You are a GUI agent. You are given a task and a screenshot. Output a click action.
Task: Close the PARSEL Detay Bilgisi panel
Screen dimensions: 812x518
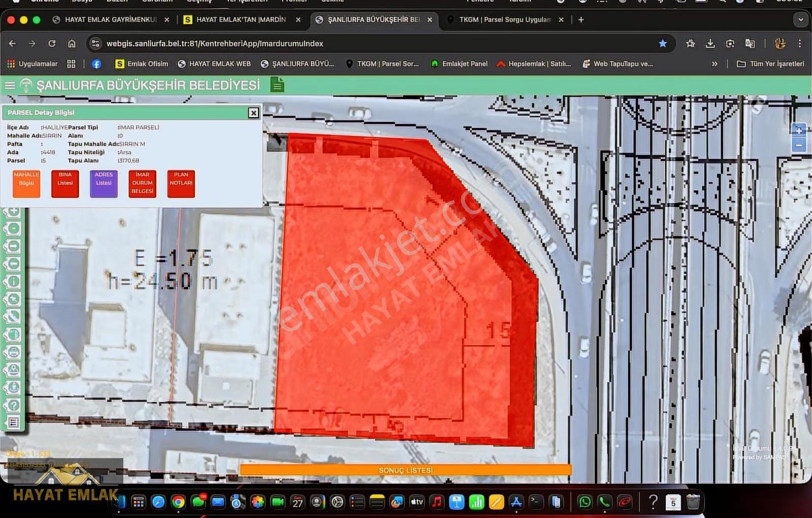pyautogui.click(x=253, y=113)
